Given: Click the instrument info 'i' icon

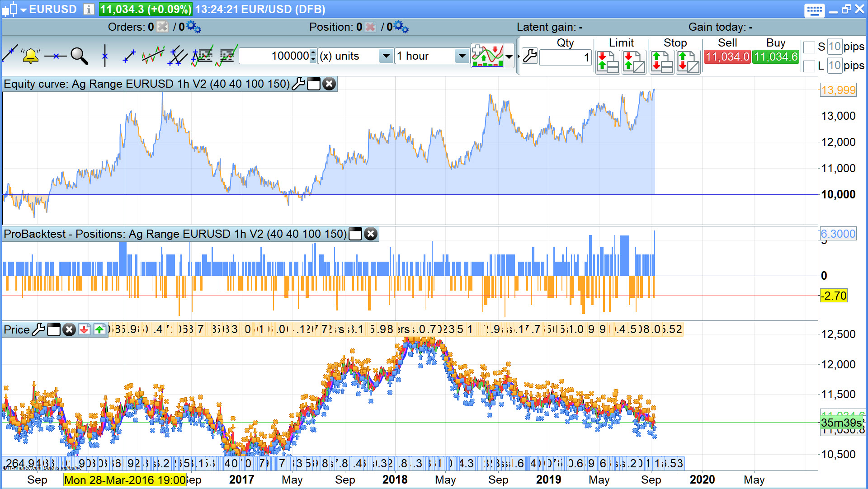Looking at the screenshot, I should click(89, 9).
